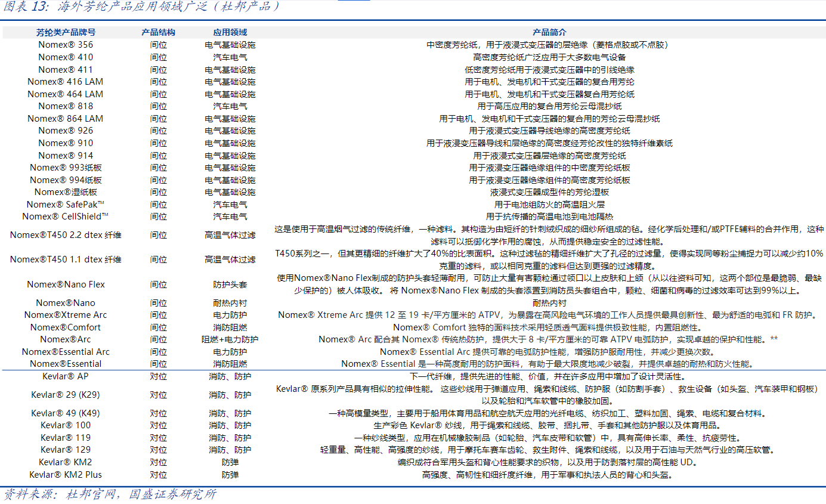
Task: Select the 'Nomex®湿纸板' brand cell
Action: [66, 192]
